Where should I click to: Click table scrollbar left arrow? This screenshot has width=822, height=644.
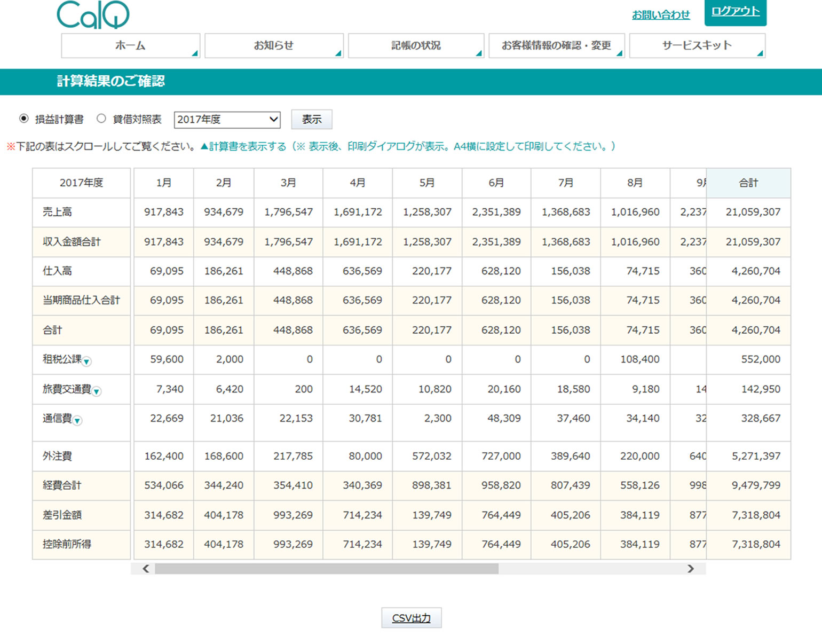pyautogui.click(x=146, y=569)
